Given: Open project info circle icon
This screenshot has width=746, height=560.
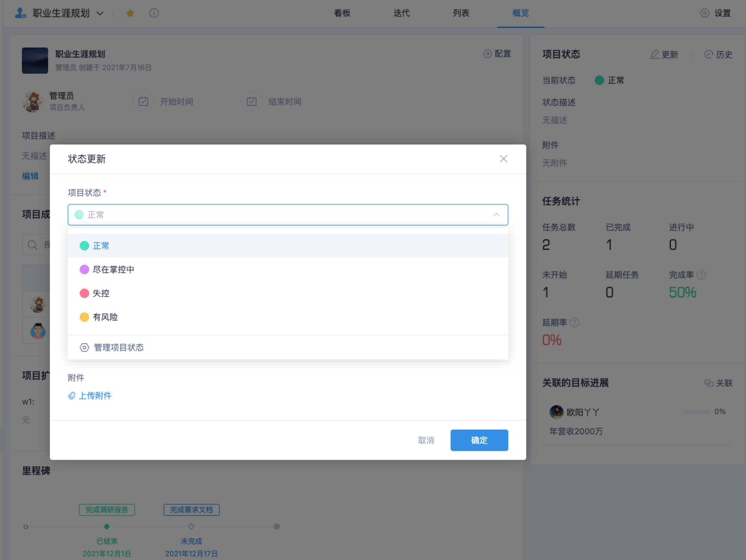Looking at the screenshot, I should click(154, 13).
